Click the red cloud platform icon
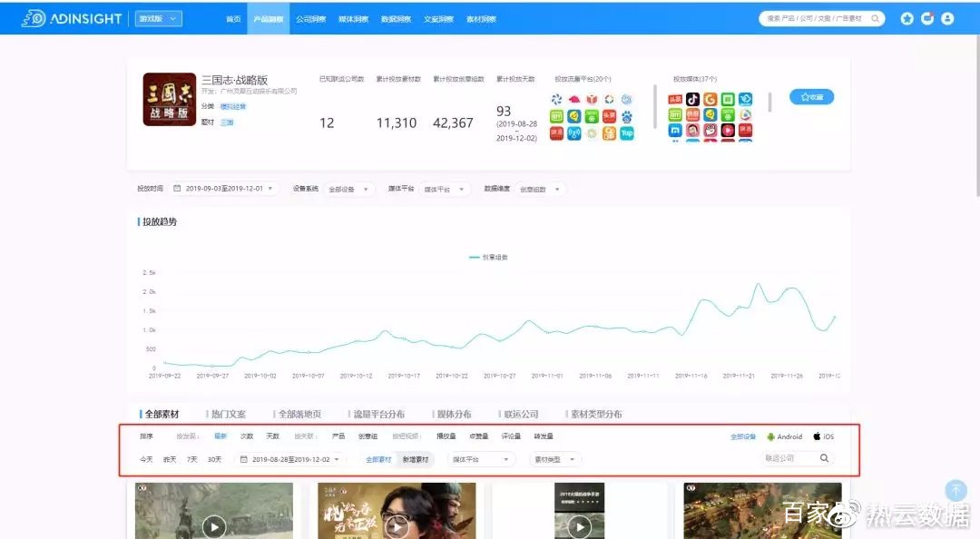Screen dimensions: 980x539 [573, 100]
